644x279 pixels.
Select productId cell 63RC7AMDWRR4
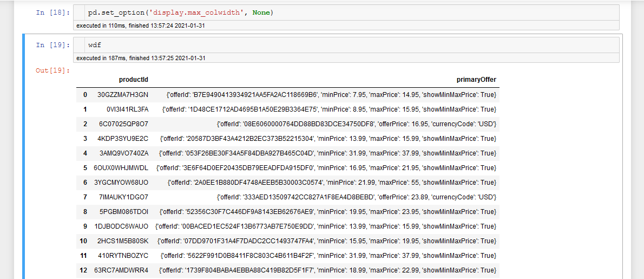point(121,270)
